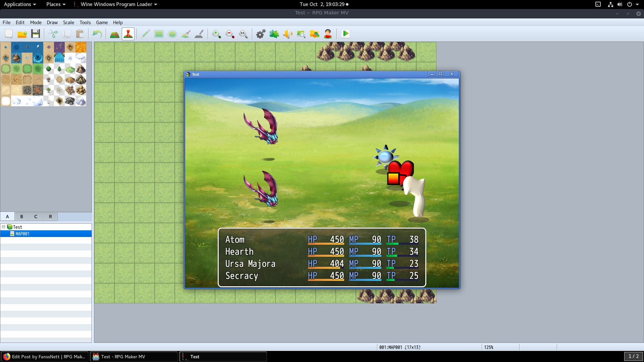Click Secracy in the battle status window
This screenshot has height=362, width=644.
click(242, 276)
